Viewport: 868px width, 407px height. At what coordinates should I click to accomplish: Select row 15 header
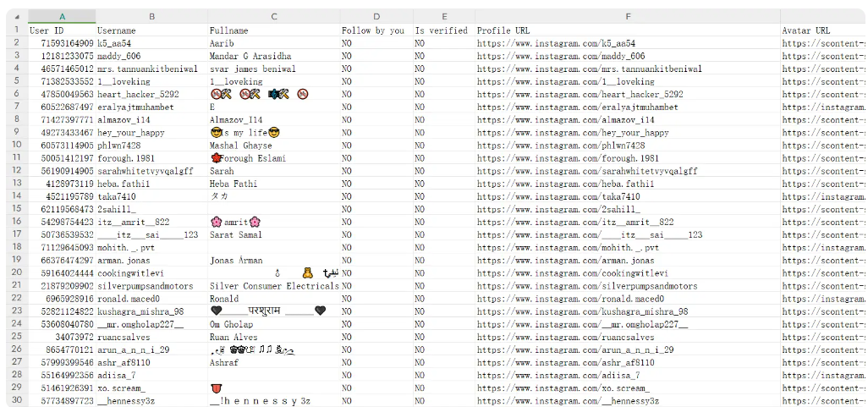17,209
